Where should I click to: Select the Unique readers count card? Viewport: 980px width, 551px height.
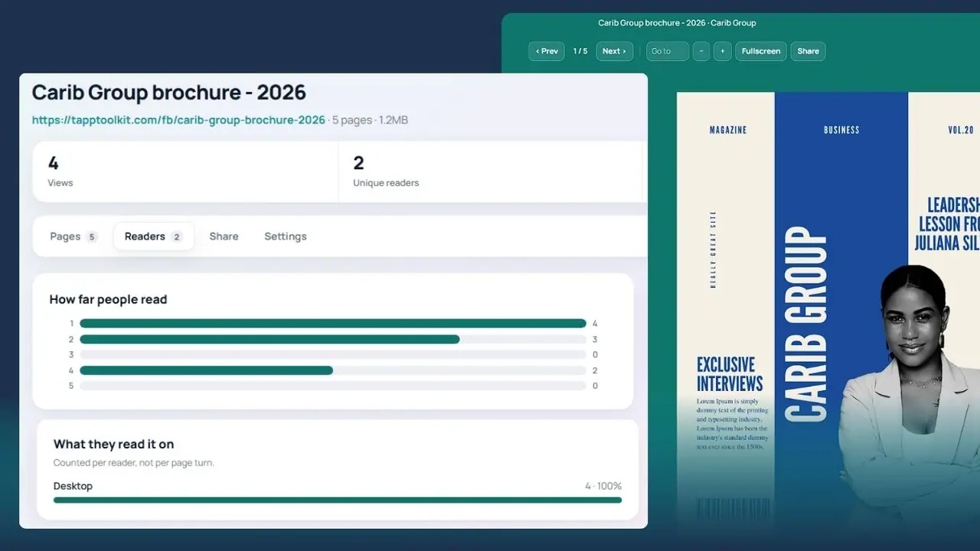492,171
